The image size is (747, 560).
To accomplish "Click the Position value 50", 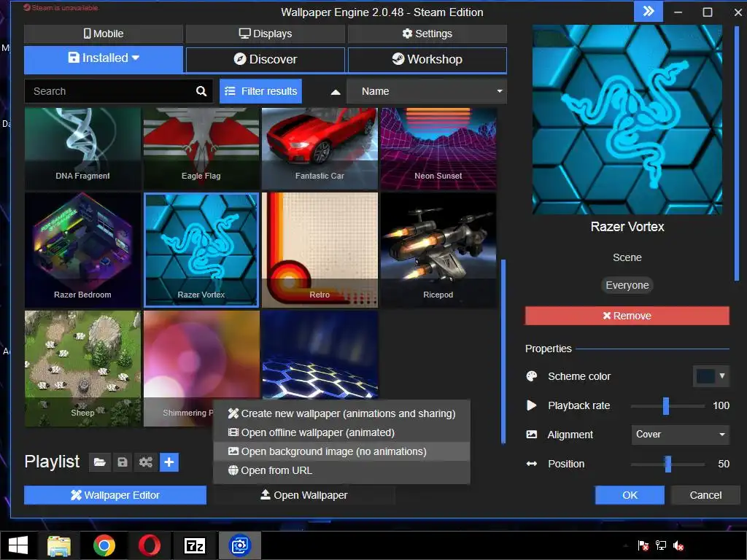I will pos(724,464).
